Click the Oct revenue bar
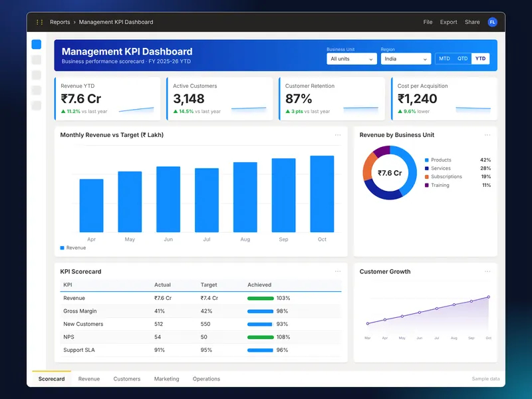The width and height of the screenshot is (532, 399). (x=322, y=194)
